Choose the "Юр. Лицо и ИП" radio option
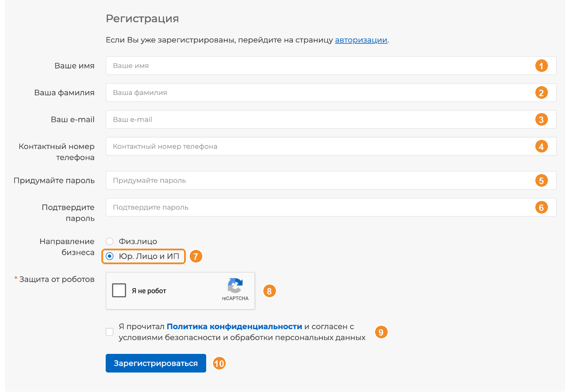The height and width of the screenshot is (392, 570). coord(110,256)
